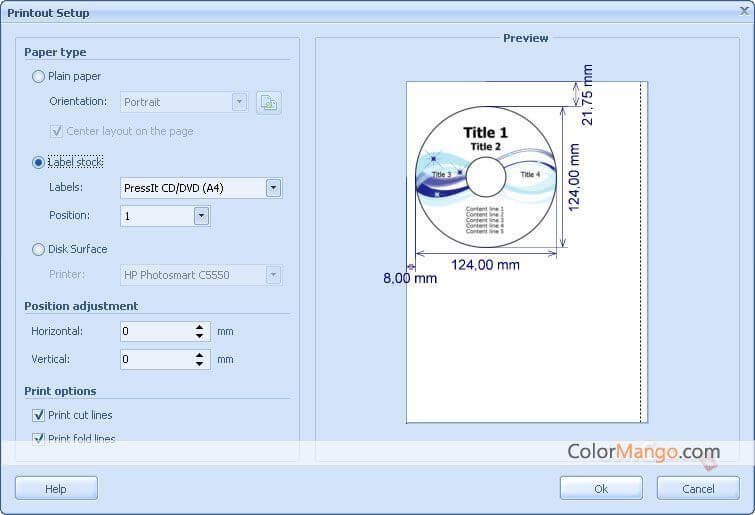Click the orientation switch icon button
The width and height of the screenshot is (755, 515).
[x=268, y=102]
